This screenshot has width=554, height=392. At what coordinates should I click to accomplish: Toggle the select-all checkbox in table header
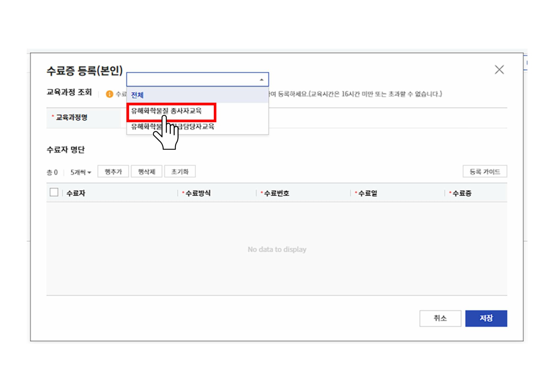coord(54,193)
